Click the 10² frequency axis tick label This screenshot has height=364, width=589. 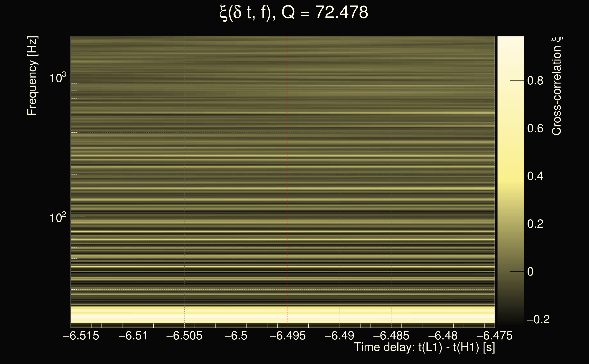click(x=58, y=217)
